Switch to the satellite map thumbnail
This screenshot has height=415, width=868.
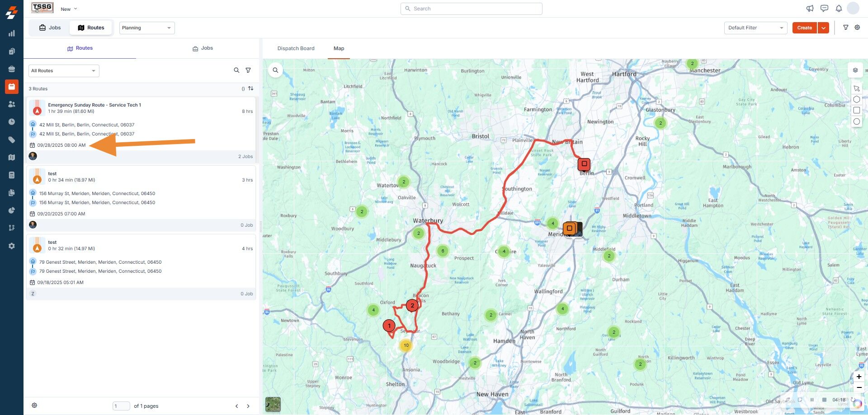point(273,404)
